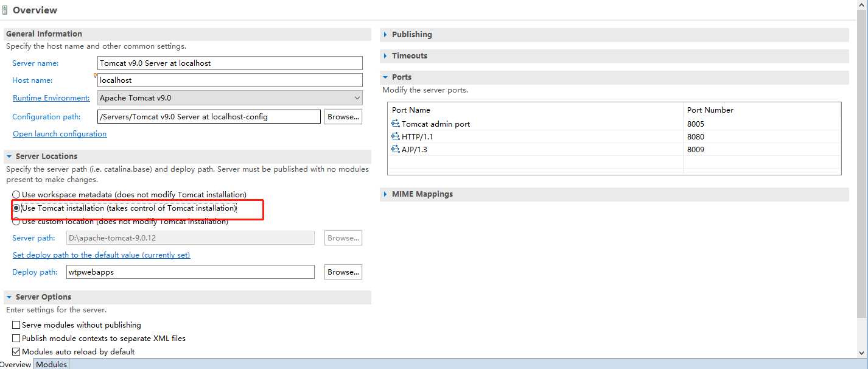
Task: Click the Host name input field
Action: (x=230, y=80)
